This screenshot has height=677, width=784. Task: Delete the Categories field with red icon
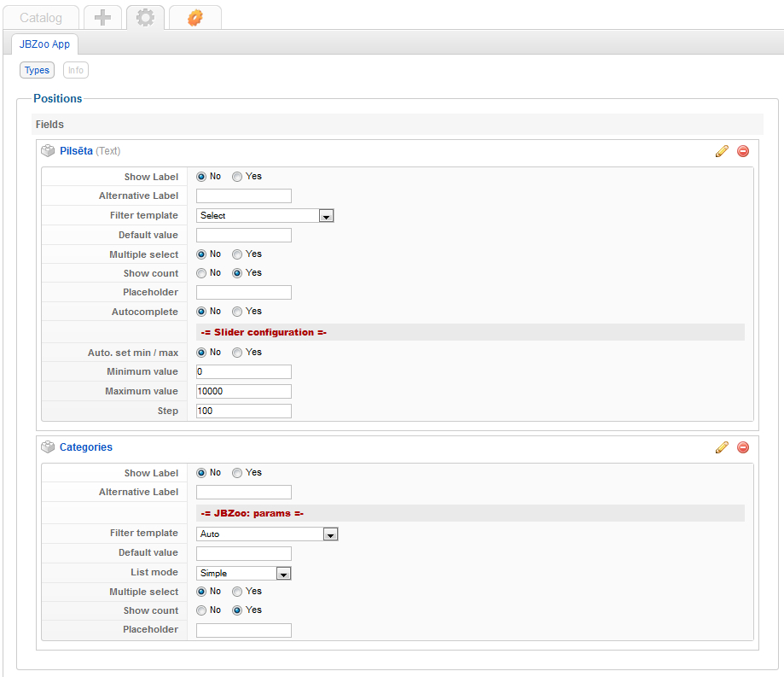pyautogui.click(x=743, y=447)
